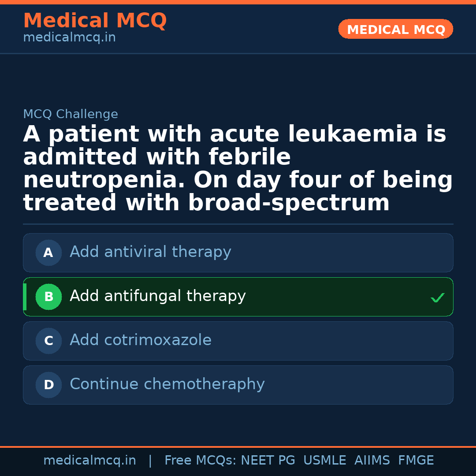Click the circled letter A badge

point(48,253)
